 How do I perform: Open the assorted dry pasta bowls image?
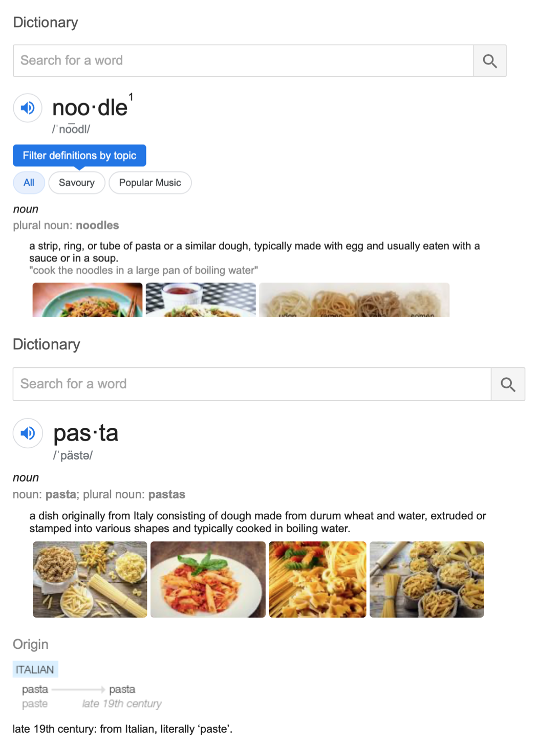coord(90,579)
